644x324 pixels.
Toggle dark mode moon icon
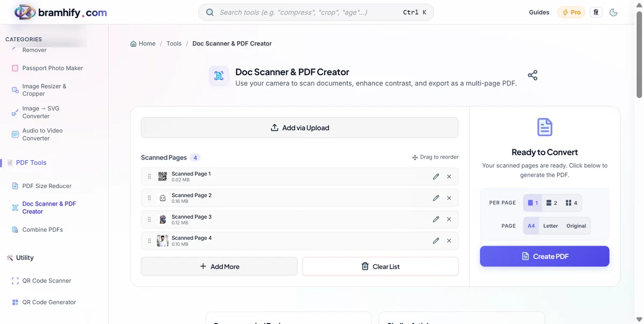pyautogui.click(x=613, y=12)
